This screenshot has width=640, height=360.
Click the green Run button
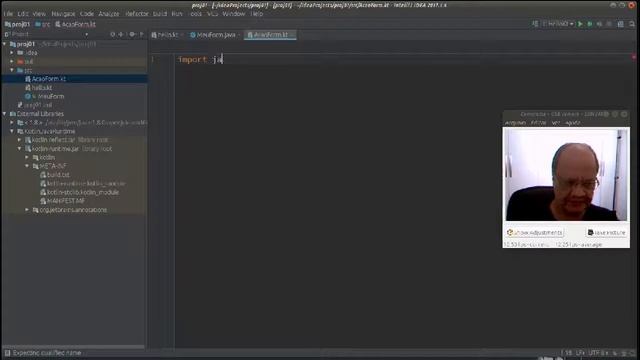click(580, 24)
